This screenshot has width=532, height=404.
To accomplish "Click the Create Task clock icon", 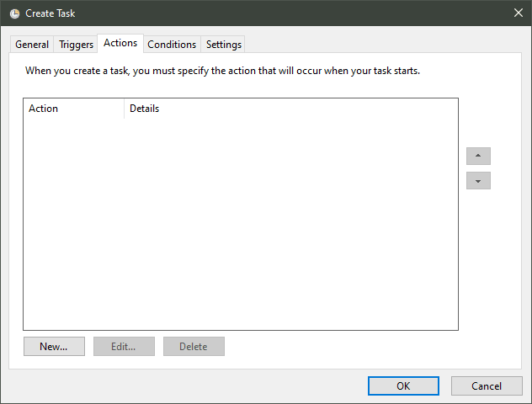I will (14, 13).
